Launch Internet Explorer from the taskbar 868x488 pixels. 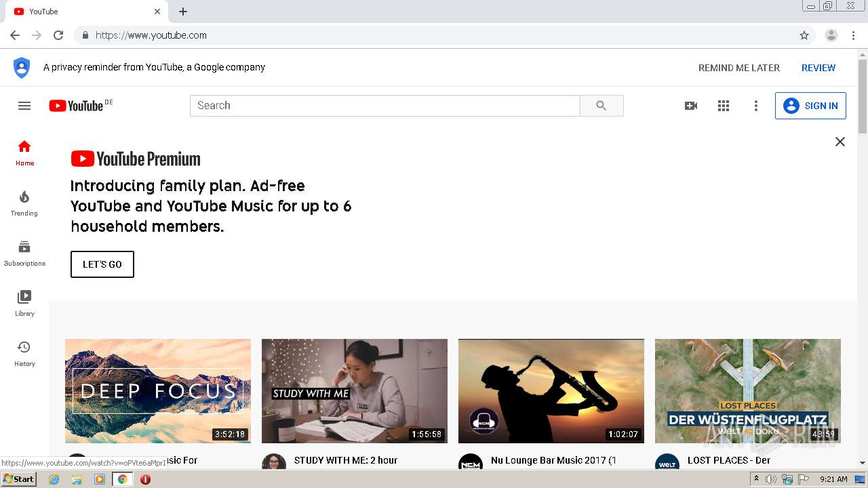tap(54, 479)
